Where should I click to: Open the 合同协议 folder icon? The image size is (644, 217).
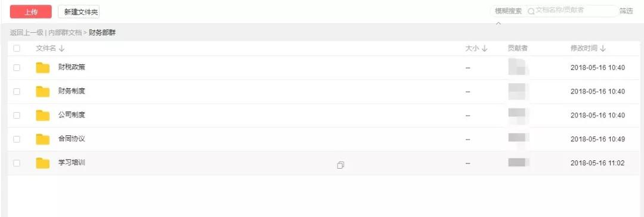pos(43,139)
